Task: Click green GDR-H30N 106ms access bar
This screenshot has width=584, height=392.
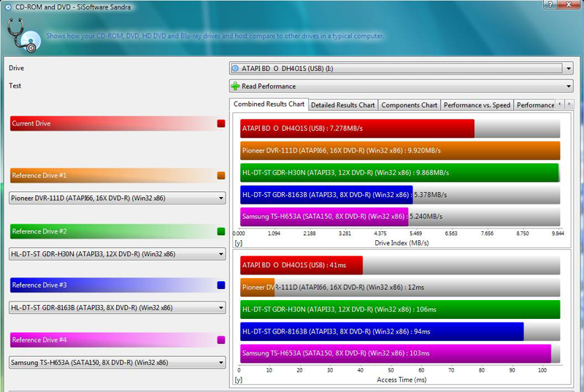Action: 400,310
